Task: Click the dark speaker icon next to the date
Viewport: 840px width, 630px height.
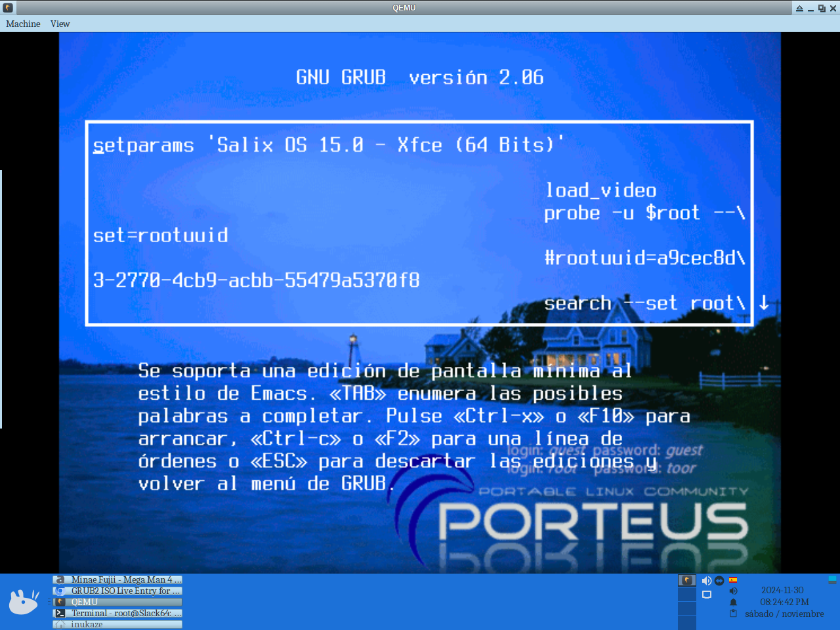Action: tap(734, 591)
